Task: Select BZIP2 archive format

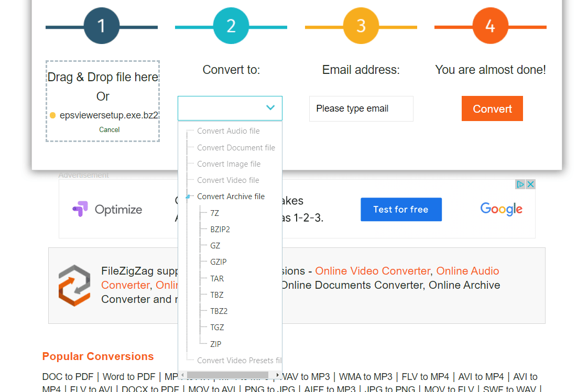Action: [x=220, y=229]
